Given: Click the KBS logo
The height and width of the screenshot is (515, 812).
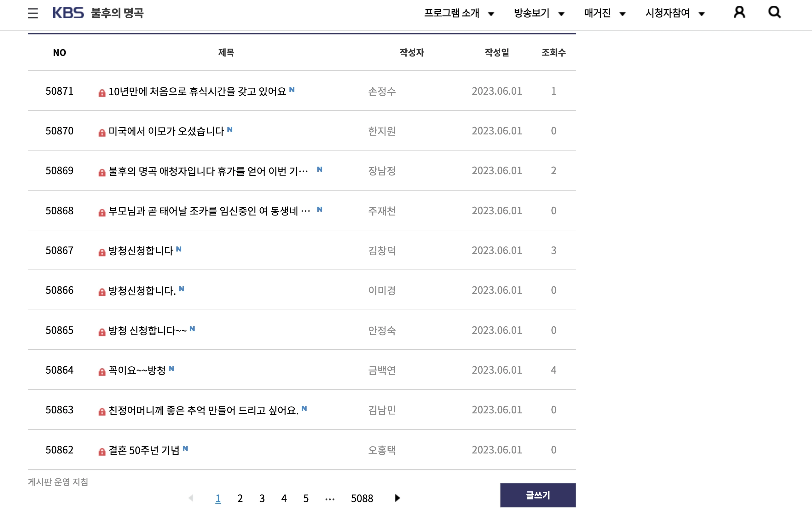Looking at the screenshot, I should click(68, 13).
